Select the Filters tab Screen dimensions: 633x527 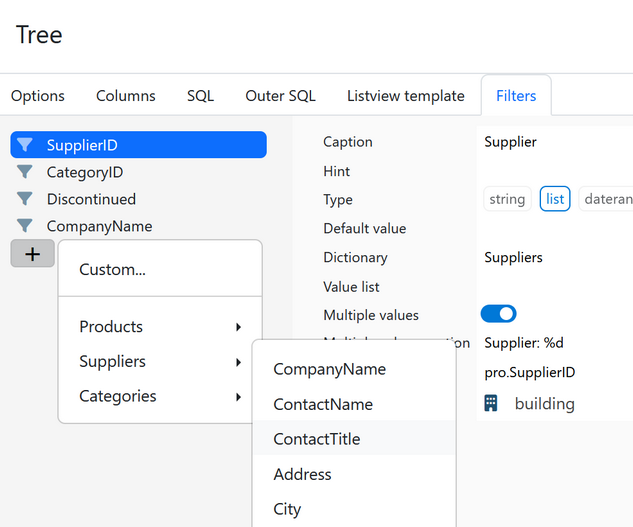(x=516, y=96)
